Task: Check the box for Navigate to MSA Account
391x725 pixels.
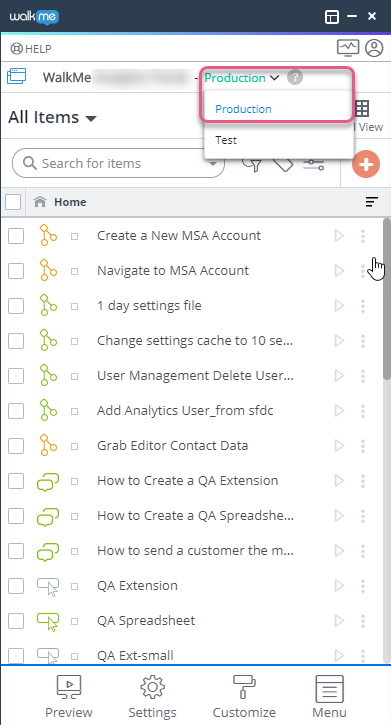Action: 16,271
